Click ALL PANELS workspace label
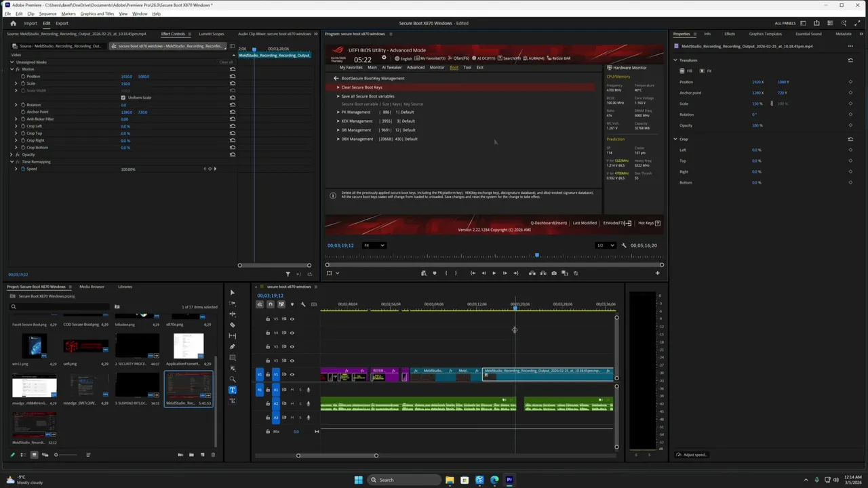 point(786,23)
